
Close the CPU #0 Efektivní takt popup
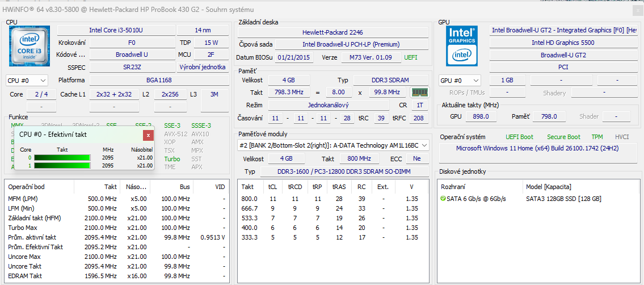click(148, 135)
